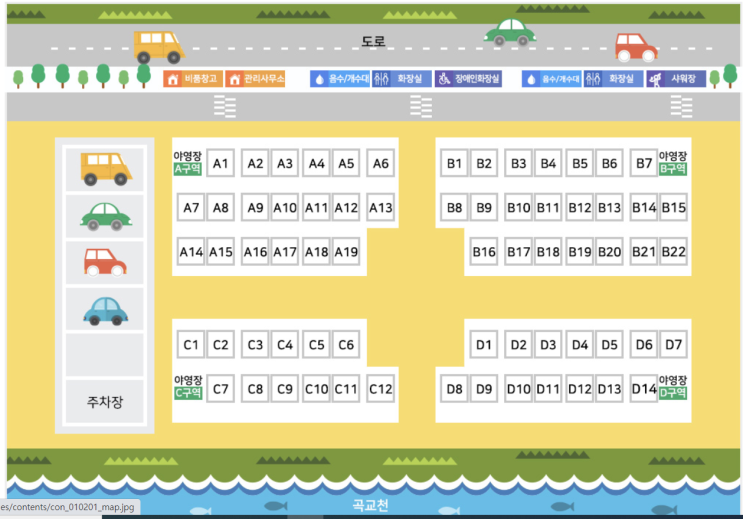This screenshot has width=743, height=519.
Task: Select campsite A13
Action: click(x=381, y=208)
